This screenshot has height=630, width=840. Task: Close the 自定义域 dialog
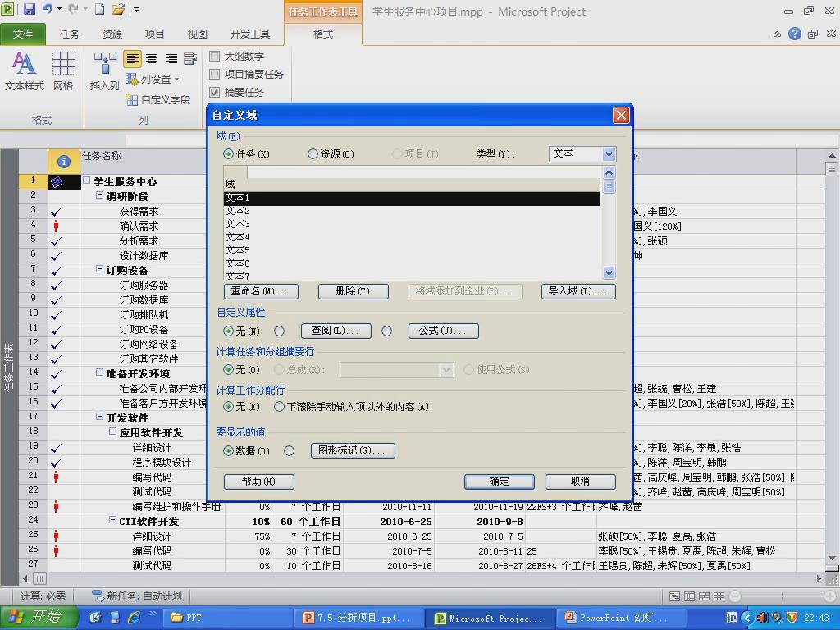[x=621, y=115]
